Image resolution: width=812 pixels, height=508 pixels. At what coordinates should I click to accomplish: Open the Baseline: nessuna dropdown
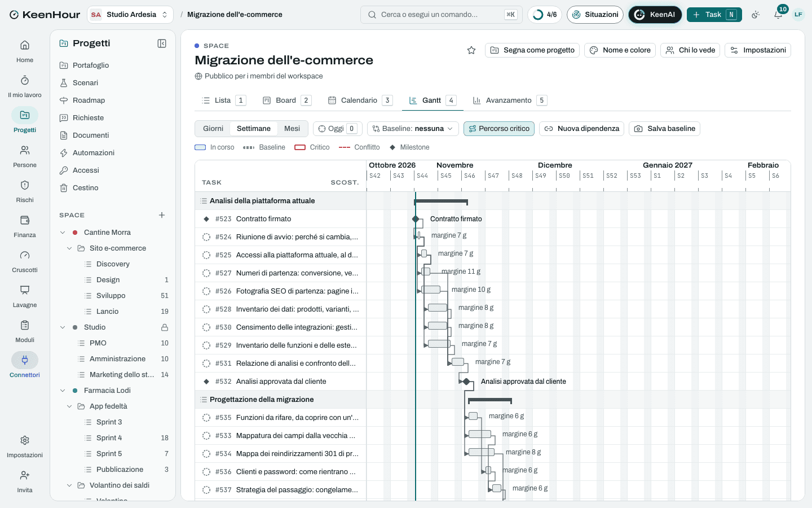click(x=413, y=129)
